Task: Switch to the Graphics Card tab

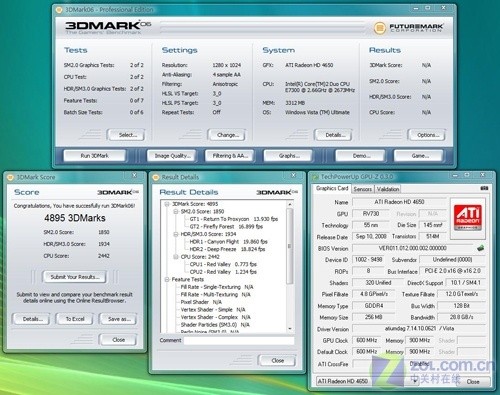Action: click(x=332, y=189)
